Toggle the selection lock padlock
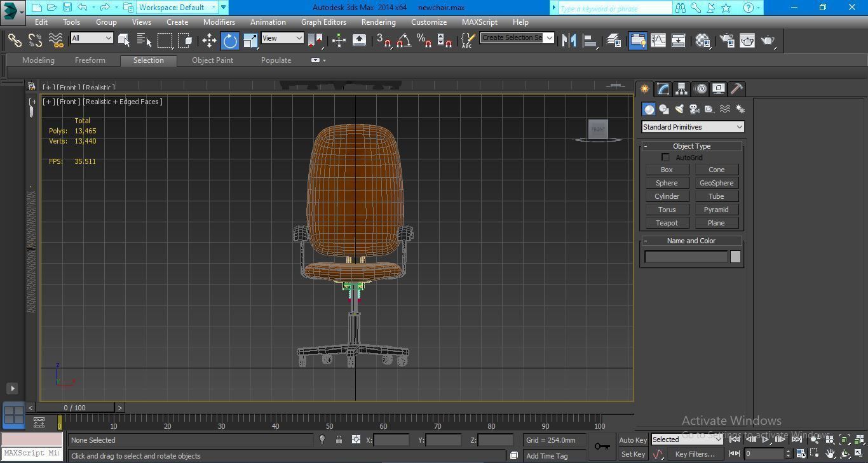 pyautogui.click(x=339, y=440)
